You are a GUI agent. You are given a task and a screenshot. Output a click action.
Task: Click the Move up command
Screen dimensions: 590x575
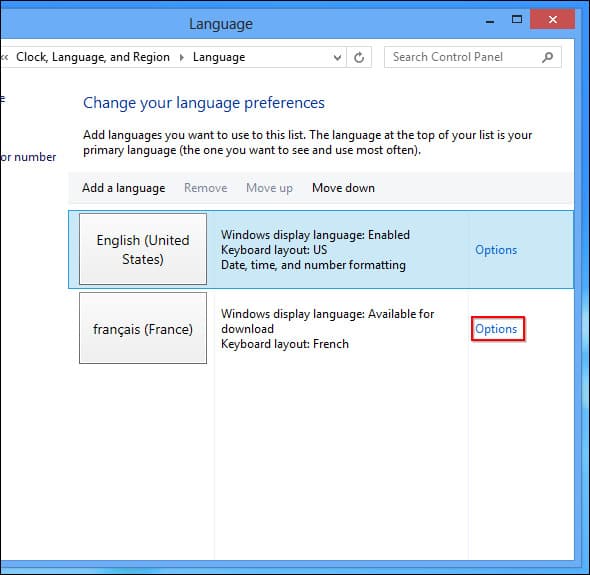269,188
